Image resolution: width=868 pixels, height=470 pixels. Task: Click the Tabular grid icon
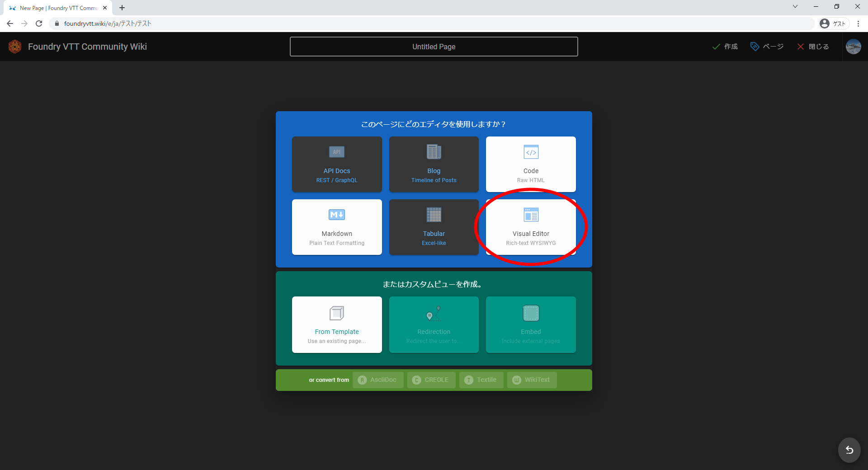434,215
